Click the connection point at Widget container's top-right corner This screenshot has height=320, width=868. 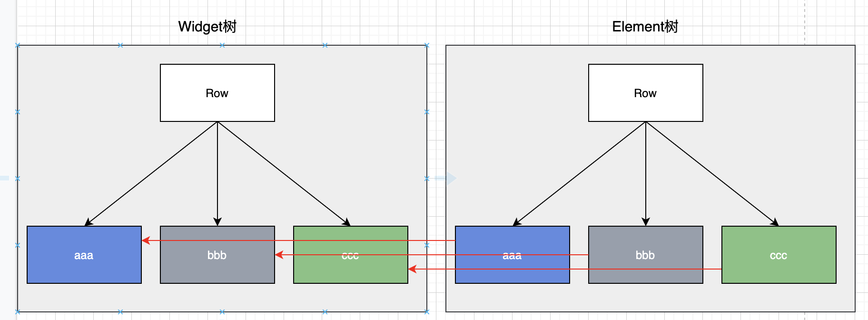click(x=427, y=45)
